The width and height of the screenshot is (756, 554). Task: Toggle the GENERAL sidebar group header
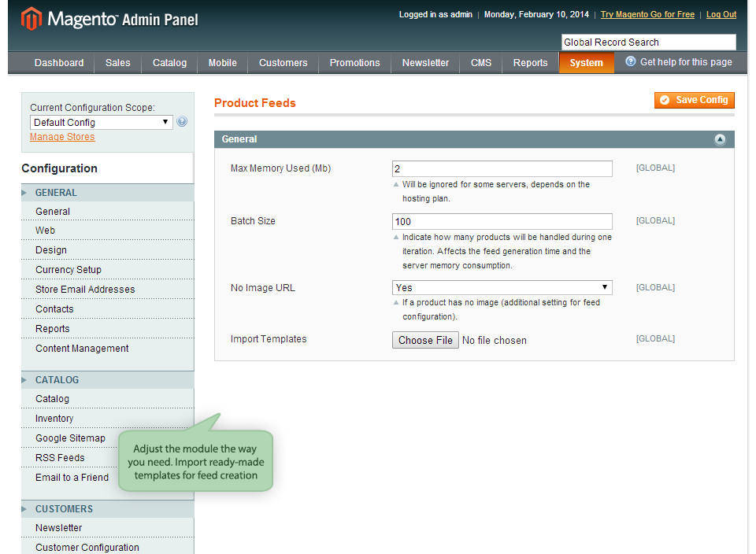click(108, 193)
